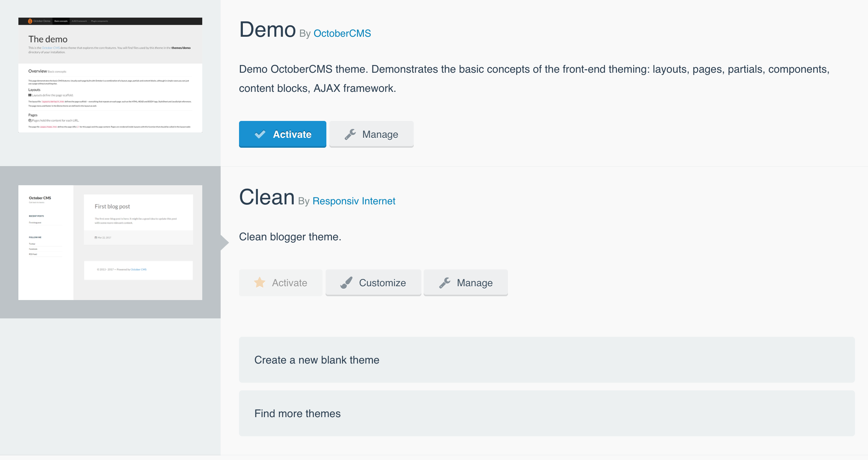This screenshot has height=460, width=868.
Task: Click the October leaf logo in the Demo thumbnail
Action: 30,21
